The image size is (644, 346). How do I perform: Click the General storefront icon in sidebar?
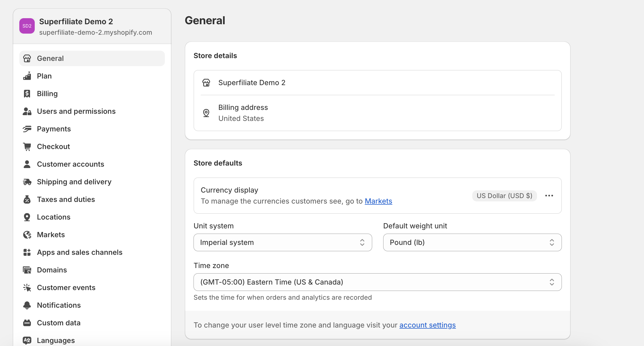tap(27, 58)
